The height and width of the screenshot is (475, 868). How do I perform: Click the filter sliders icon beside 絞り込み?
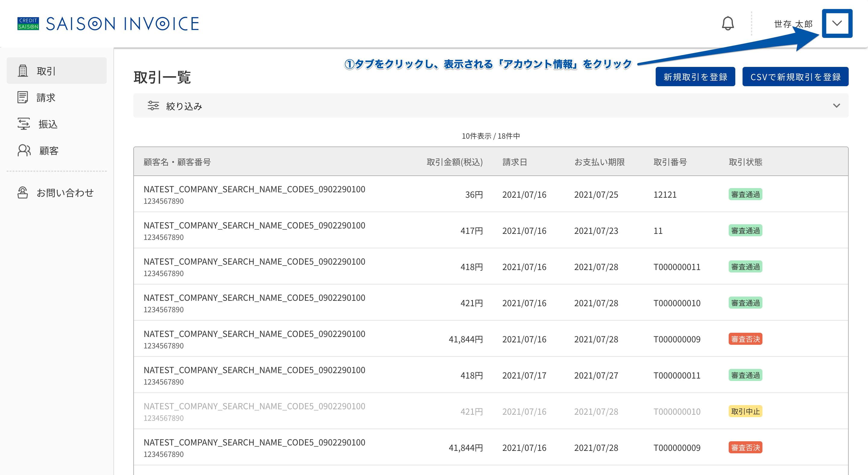(153, 106)
